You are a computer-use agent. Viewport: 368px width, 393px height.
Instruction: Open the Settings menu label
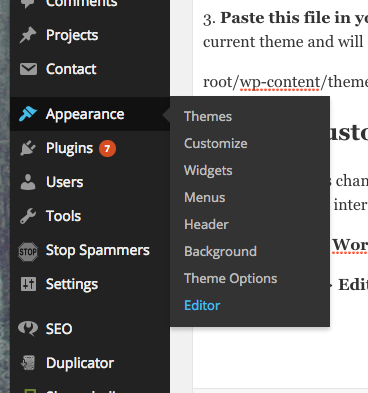pyautogui.click(x=72, y=284)
